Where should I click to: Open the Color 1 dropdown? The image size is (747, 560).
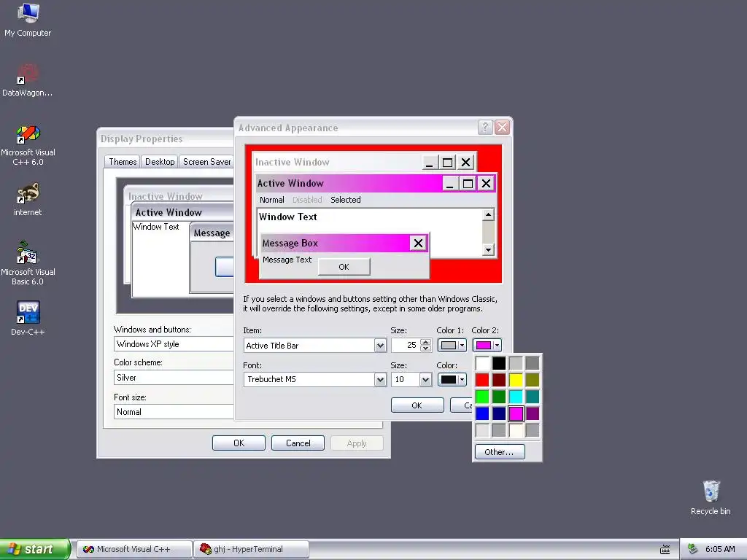point(452,345)
